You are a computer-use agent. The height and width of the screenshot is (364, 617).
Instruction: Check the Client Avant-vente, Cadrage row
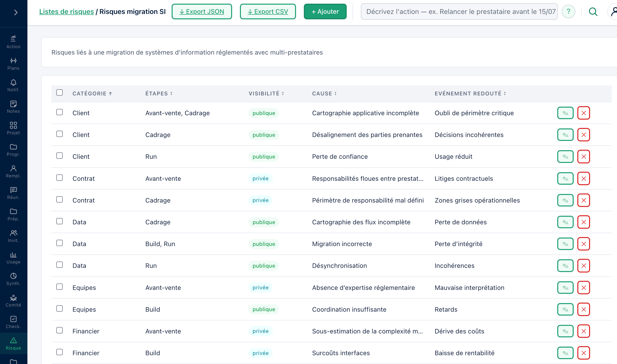(x=59, y=112)
